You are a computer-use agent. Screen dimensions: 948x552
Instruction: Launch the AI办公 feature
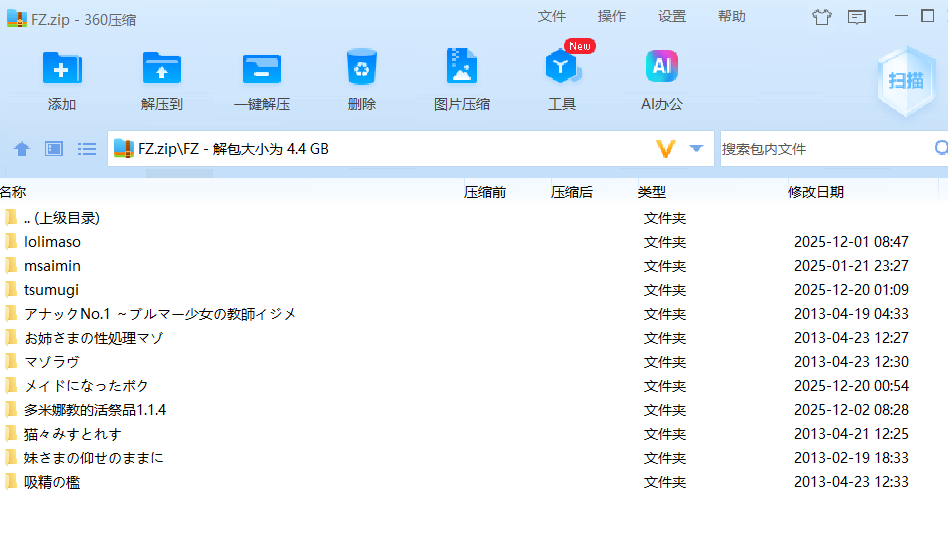[x=661, y=69]
